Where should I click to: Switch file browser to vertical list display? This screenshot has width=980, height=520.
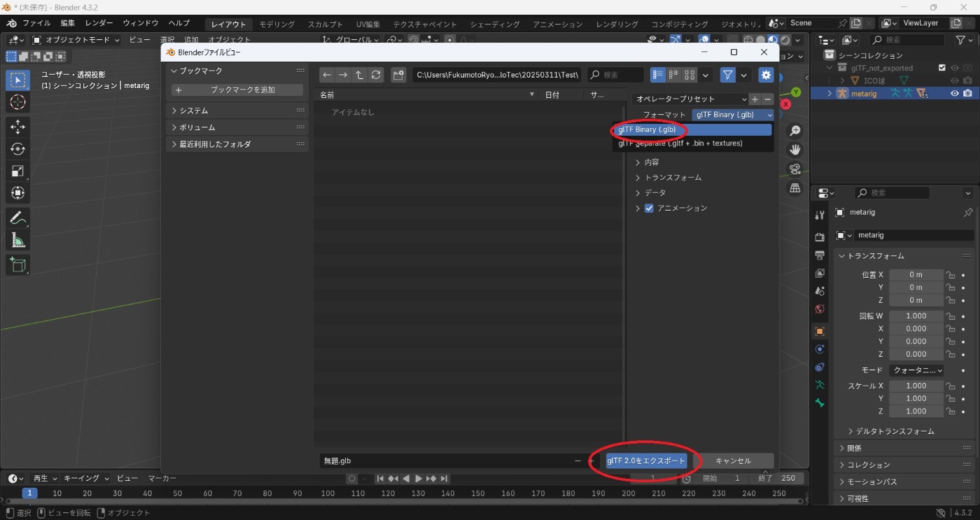coord(657,75)
